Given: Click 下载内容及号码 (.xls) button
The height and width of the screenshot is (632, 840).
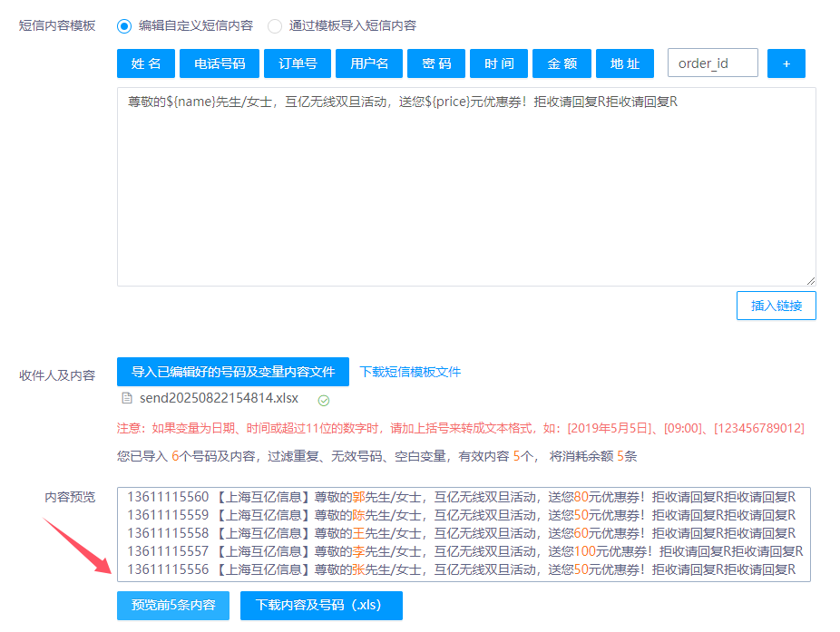Looking at the screenshot, I should coord(320,605).
